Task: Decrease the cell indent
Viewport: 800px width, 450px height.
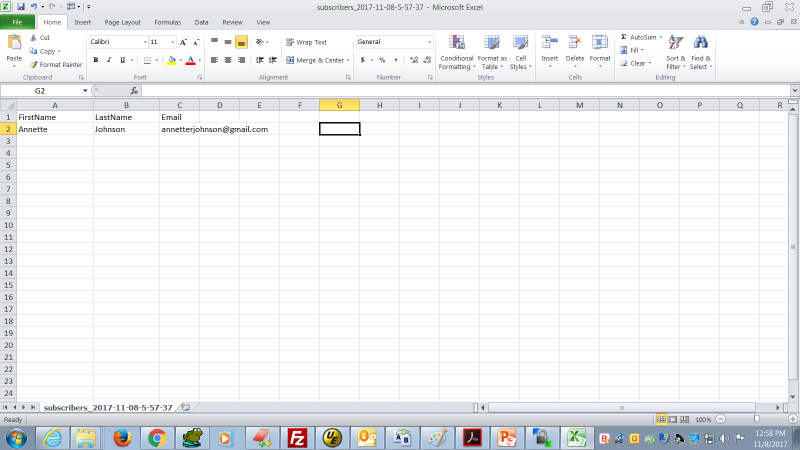Action: (x=260, y=60)
